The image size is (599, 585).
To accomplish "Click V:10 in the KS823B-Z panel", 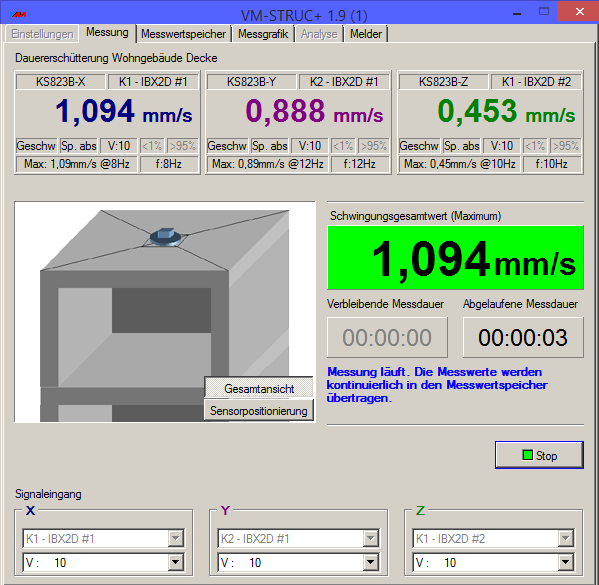I will 501,146.
